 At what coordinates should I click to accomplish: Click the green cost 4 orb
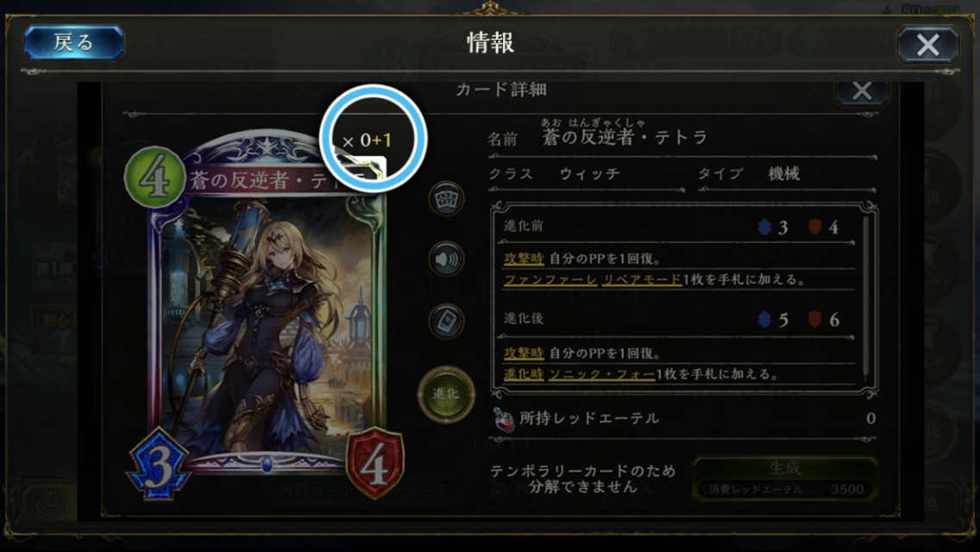point(155,178)
